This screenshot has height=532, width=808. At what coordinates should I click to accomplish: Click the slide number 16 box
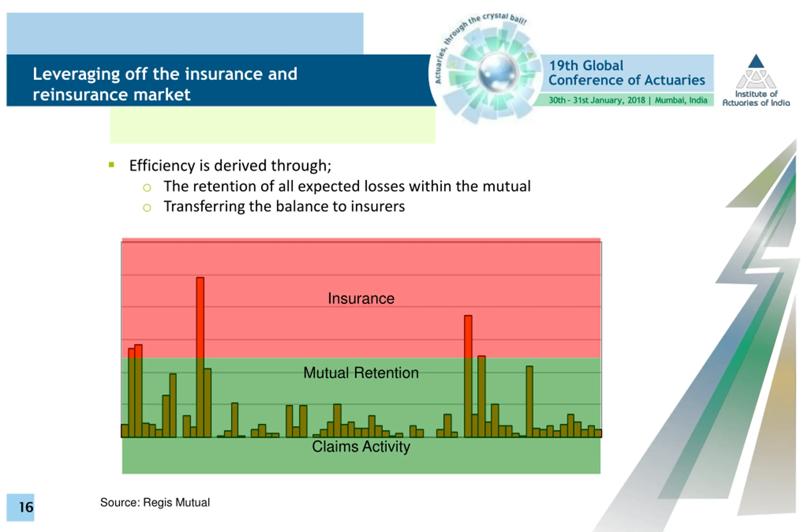point(21,507)
